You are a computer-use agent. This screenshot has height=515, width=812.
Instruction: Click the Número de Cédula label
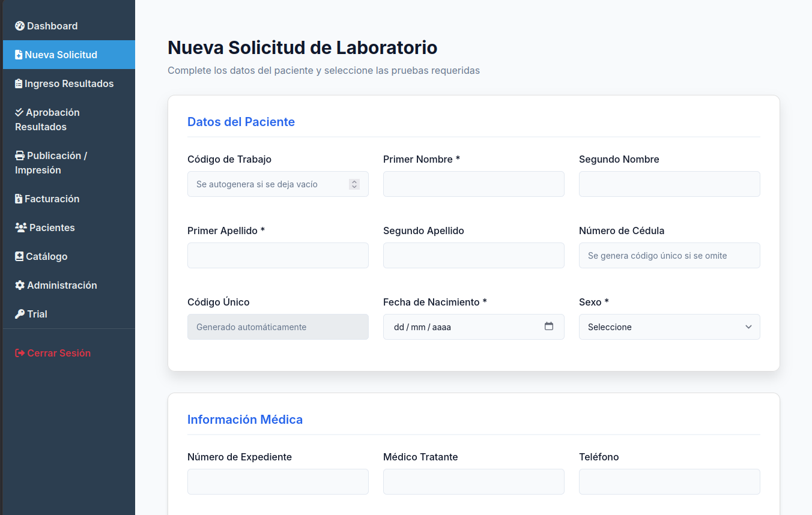pos(622,230)
